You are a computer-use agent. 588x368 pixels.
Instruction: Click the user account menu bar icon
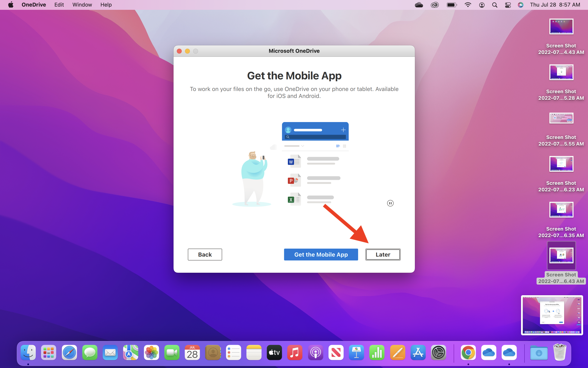(482, 5)
